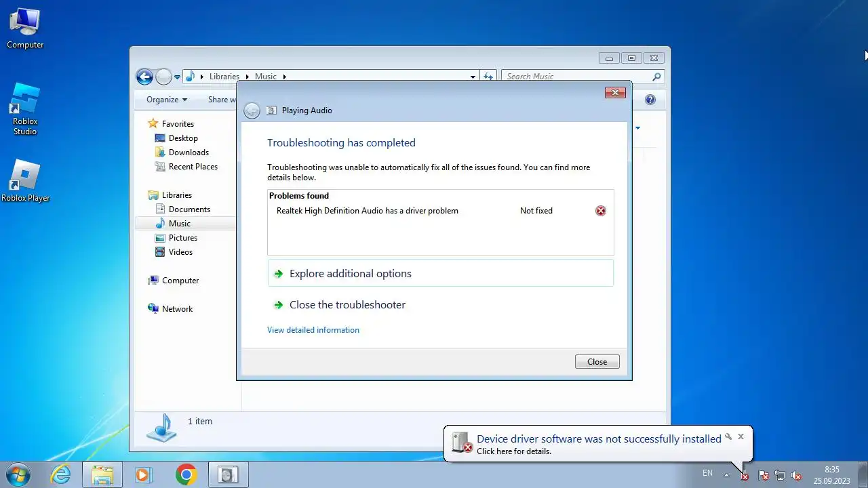Click the music note icon in the details pane
Image resolution: width=868 pixels, height=488 pixels.
(x=161, y=428)
